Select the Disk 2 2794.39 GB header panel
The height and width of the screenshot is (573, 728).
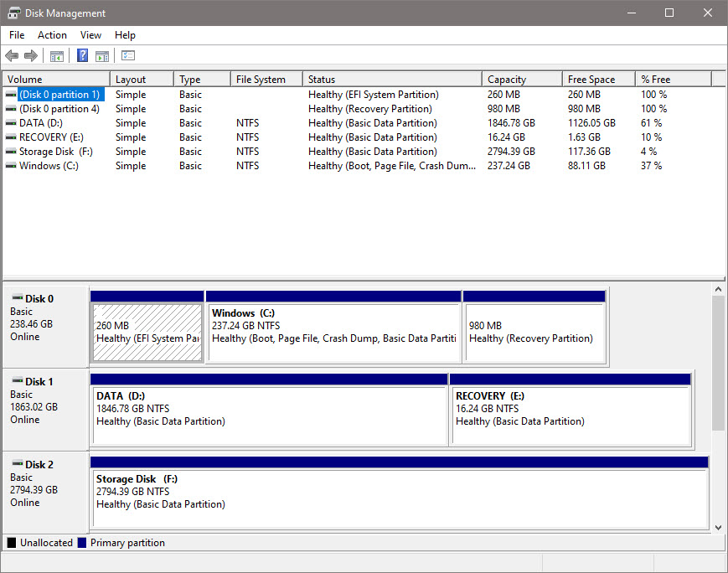[x=45, y=493]
